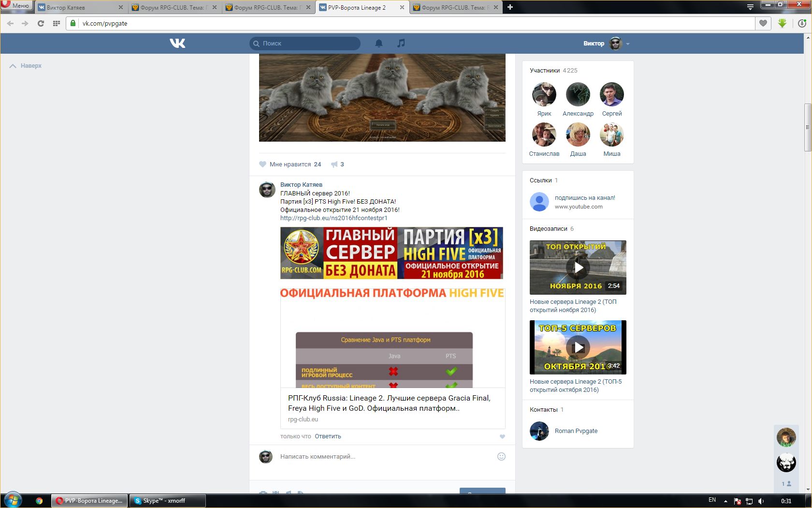The image size is (812, 508).
Task: Open the Ссылки section header
Action: 544,180
